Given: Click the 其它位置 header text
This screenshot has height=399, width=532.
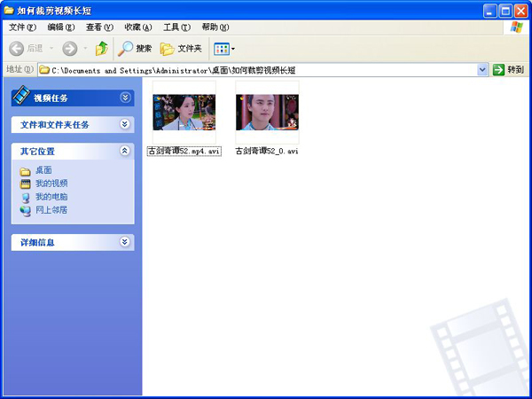Looking at the screenshot, I should pyautogui.click(x=37, y=152).
